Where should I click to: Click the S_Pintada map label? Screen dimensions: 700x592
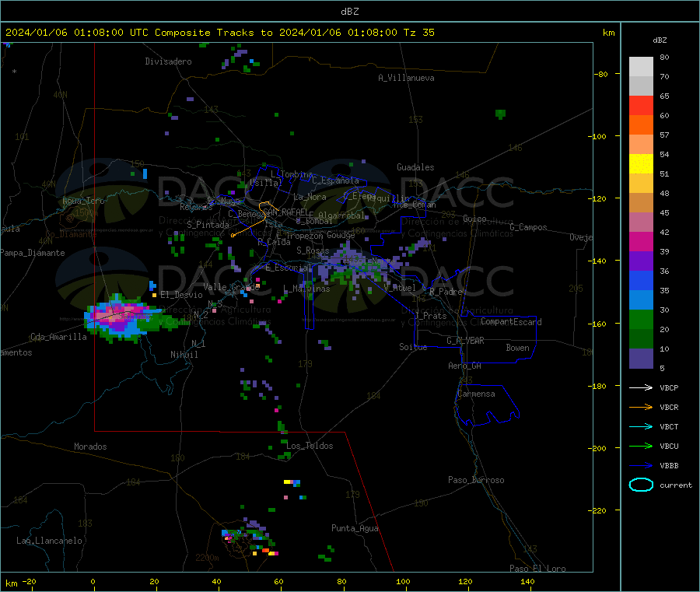tap(208, 225)
